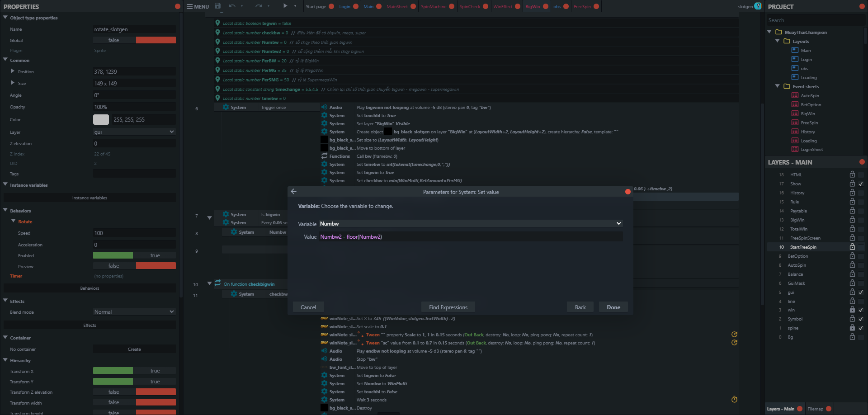Click the On function checkbigwin loop icon

pos(217,283)
